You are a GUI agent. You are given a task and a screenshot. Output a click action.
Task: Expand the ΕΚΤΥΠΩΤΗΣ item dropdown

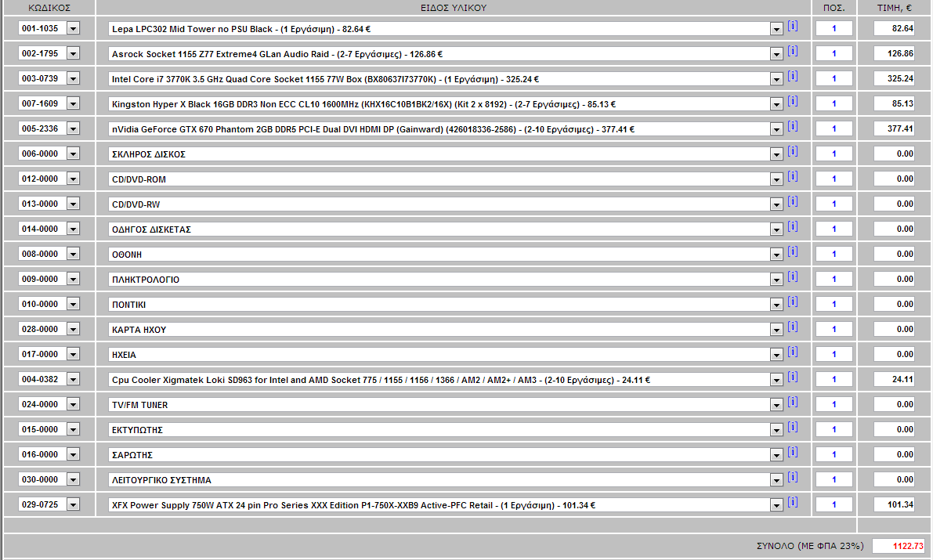pos(776,430)
